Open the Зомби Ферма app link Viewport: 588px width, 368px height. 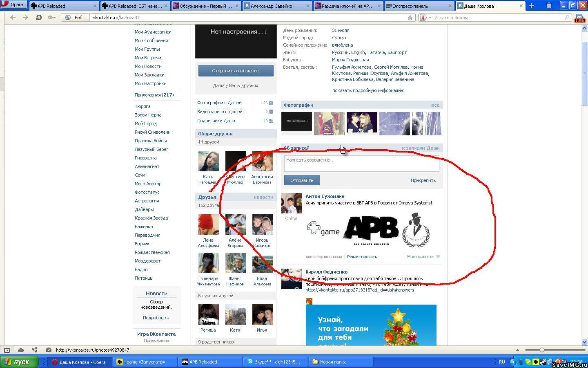tap(148, 115)
